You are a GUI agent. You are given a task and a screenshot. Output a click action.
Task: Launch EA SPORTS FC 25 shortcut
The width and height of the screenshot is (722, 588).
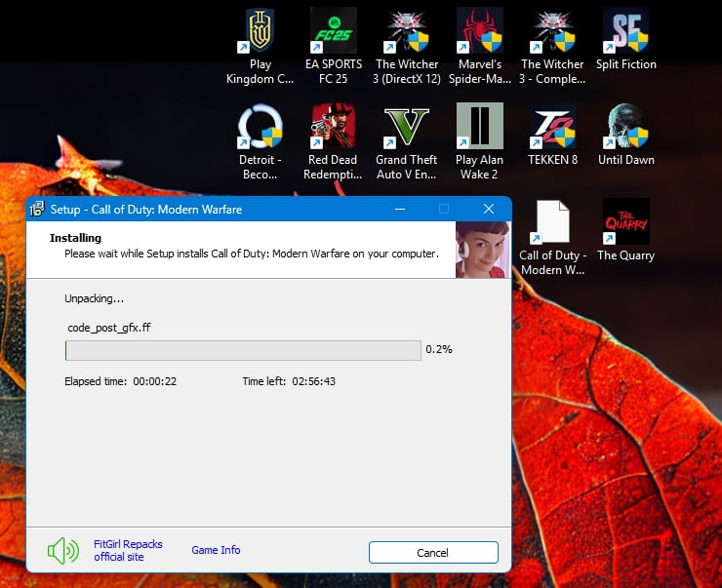tap(334, 46)
